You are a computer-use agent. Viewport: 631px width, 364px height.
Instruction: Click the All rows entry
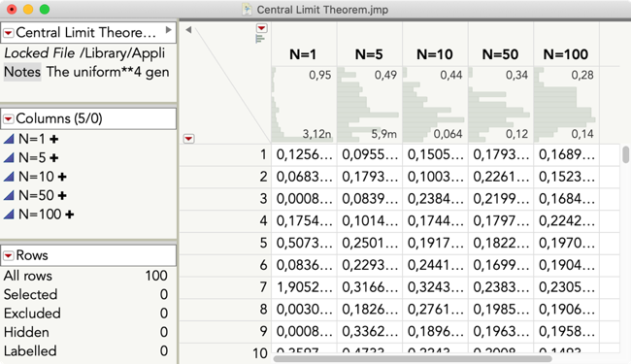pyautogui.click(x=85, y=276)
